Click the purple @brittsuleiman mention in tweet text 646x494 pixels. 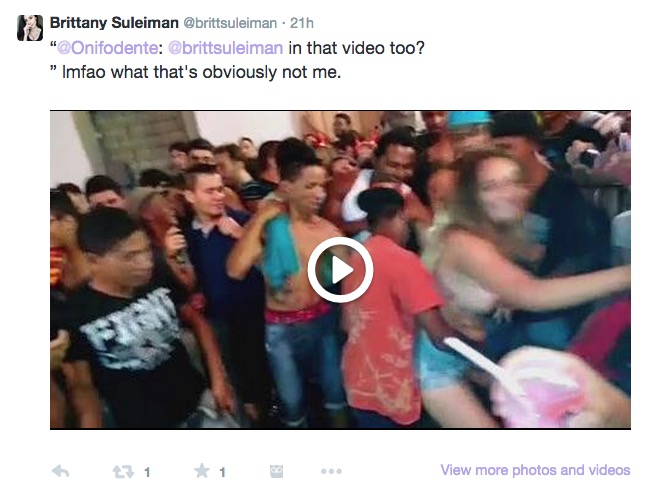[224, 47]
